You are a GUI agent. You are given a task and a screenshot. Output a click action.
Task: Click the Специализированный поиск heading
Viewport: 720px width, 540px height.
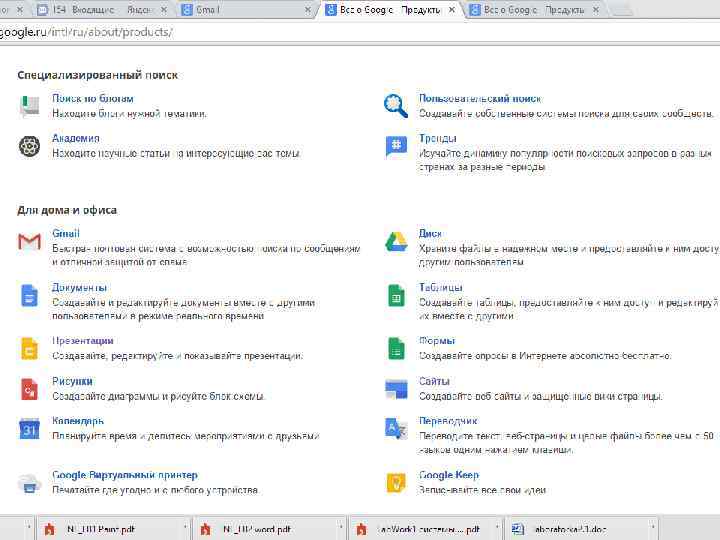tap(97, 75)
